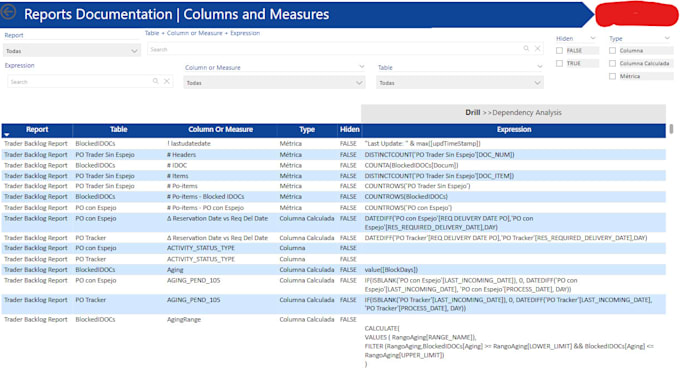The image size is (680, 368).
Task: Sort by the Column Or Measure header
Action: 220,129
